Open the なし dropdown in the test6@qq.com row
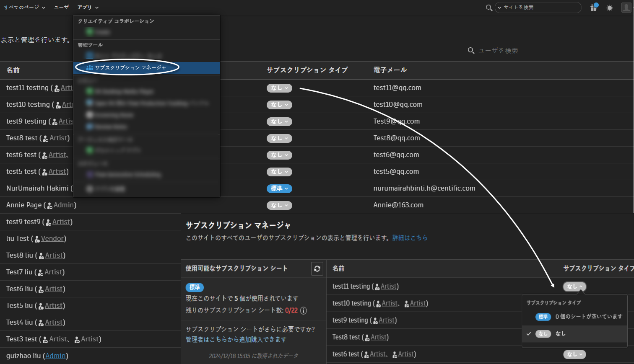This screenshot has height=364, width=634. pos(279,155)
